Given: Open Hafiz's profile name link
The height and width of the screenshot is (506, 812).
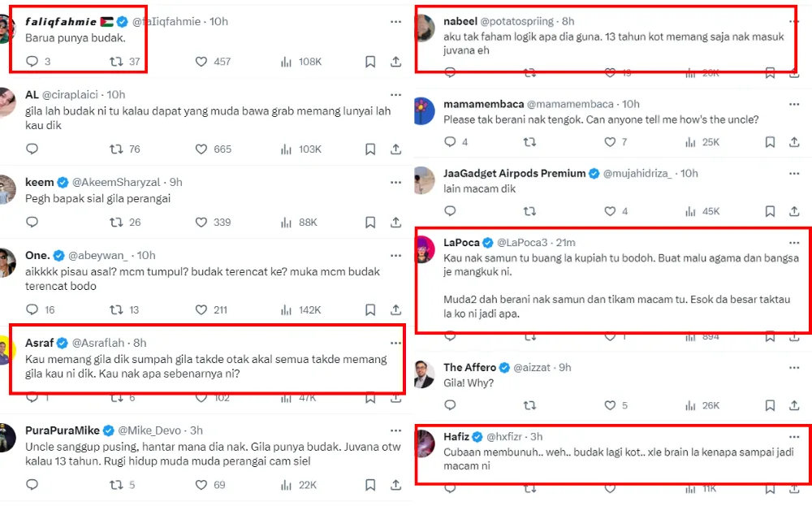Looking at the screenshot, I should point(456,437).
